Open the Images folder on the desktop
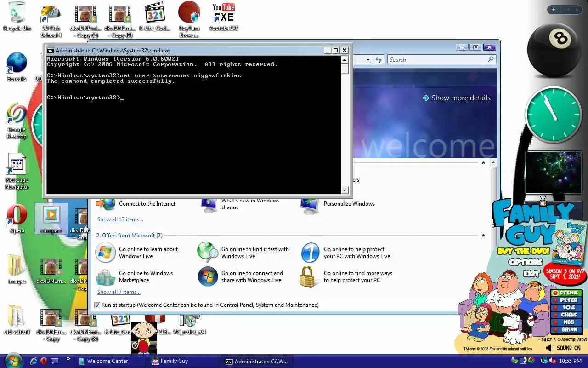The image size is (588, 368). click(17, 269)
